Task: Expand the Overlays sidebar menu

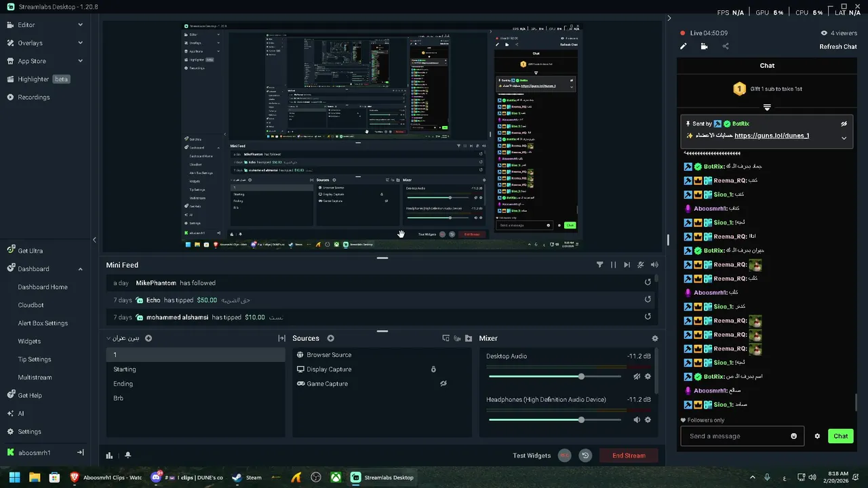Action: (80, 43)
